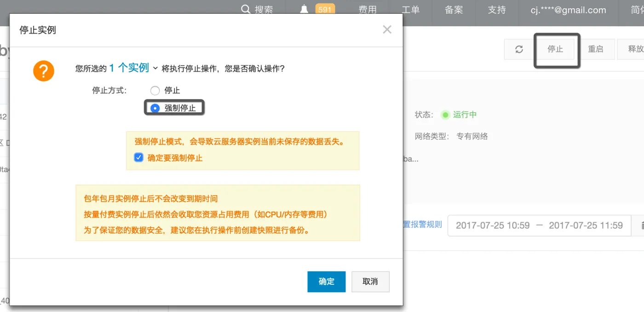
Task: Select the 强制停止 radio option
Action: 155,108
